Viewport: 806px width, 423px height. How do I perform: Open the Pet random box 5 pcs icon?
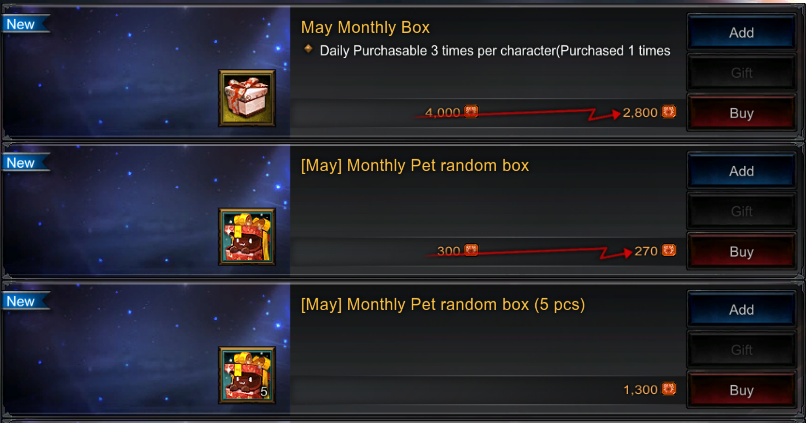(247, 375)
